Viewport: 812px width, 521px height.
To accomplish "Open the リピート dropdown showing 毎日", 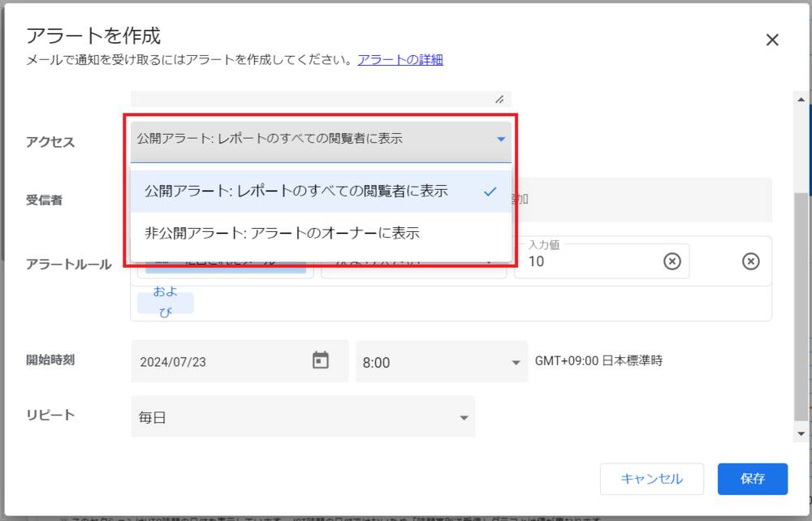I will (303, 416).
